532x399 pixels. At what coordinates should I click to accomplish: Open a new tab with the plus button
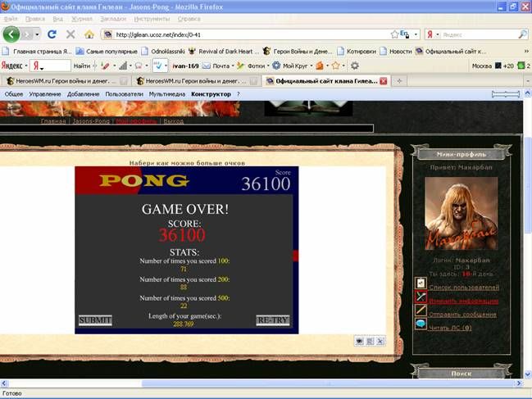[399, 81]
